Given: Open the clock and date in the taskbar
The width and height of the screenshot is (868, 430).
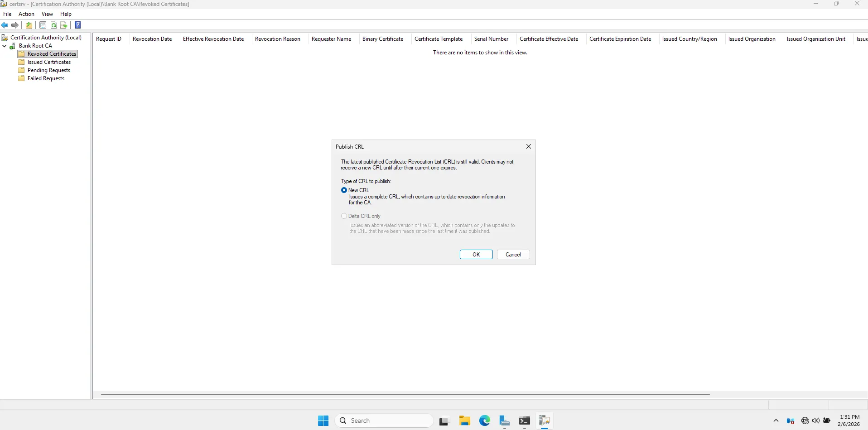Looking at the screenshot, I should pos(849,421).
